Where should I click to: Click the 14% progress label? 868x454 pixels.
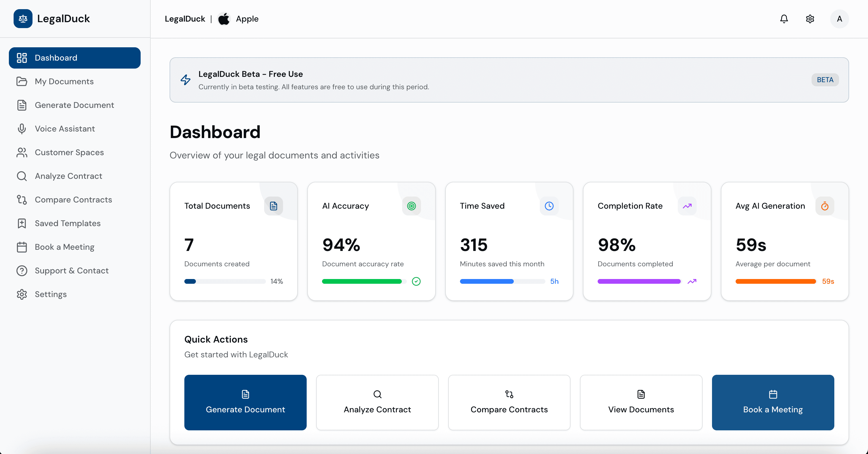click(276, 281)
